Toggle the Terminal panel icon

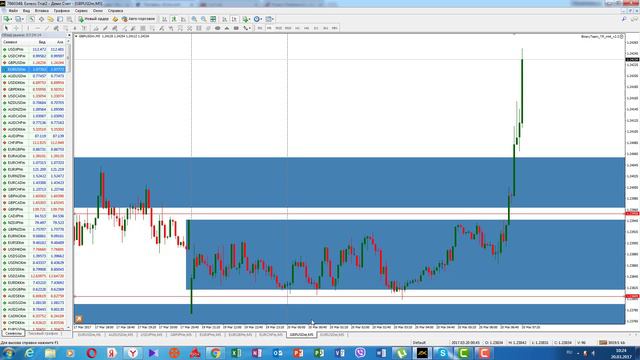(x=60, y=19)
